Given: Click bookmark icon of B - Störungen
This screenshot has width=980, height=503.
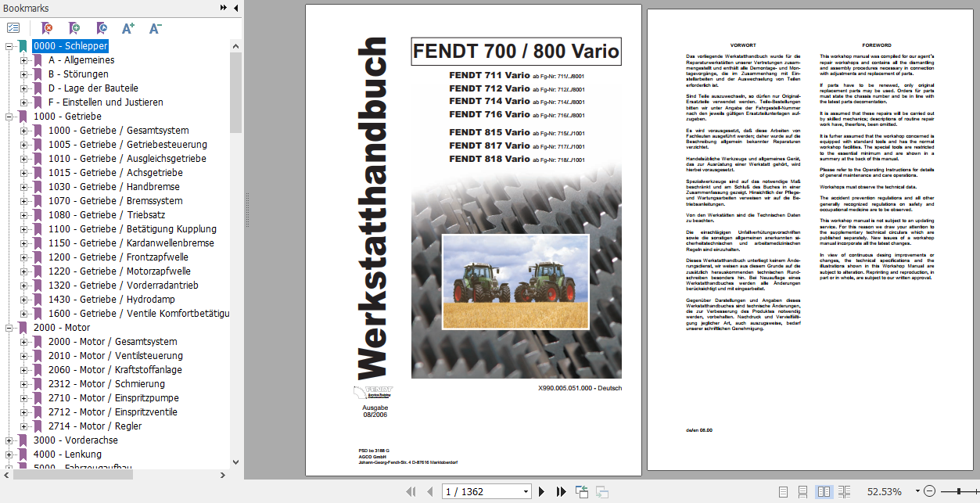Looking at the screenshot, I should pyautogui.click(x=38, y=74).
